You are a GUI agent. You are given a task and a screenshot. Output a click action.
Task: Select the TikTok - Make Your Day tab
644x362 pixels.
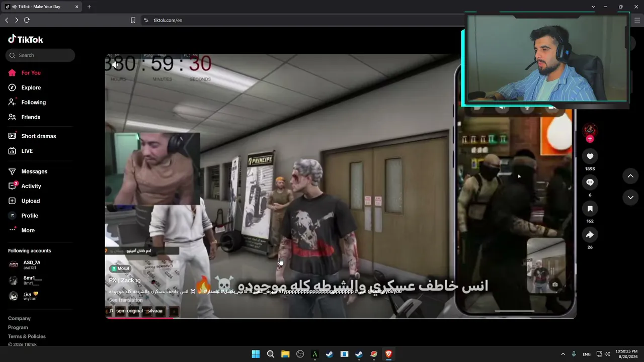[x=42, y=7]
